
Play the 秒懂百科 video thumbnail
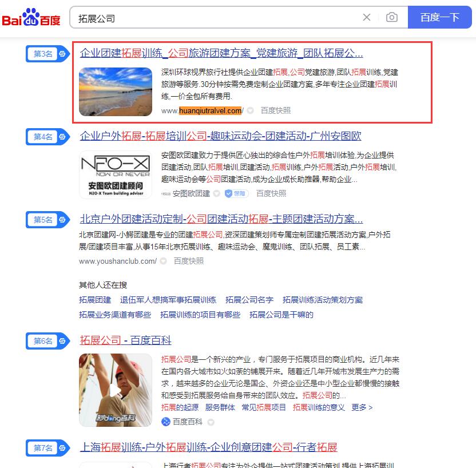116,390
